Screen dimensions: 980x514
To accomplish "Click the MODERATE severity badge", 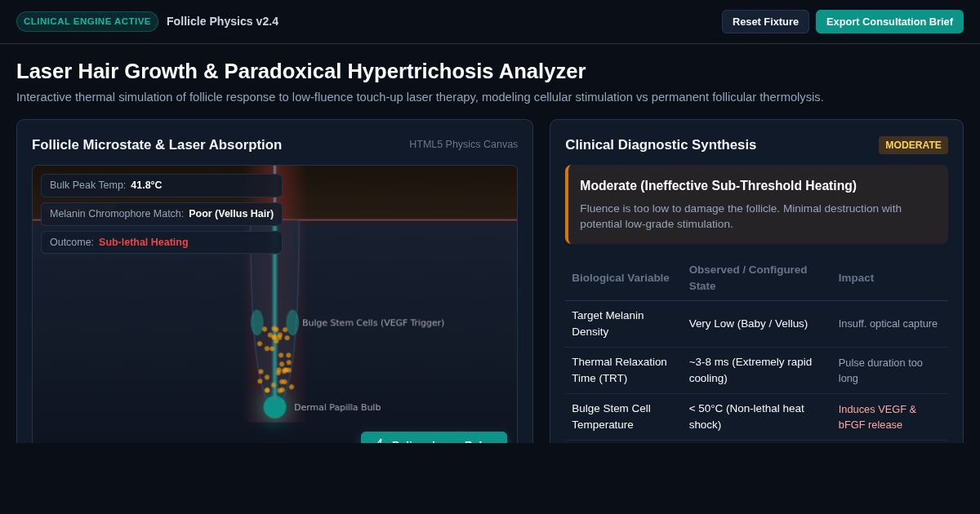I will coord(913,145).
